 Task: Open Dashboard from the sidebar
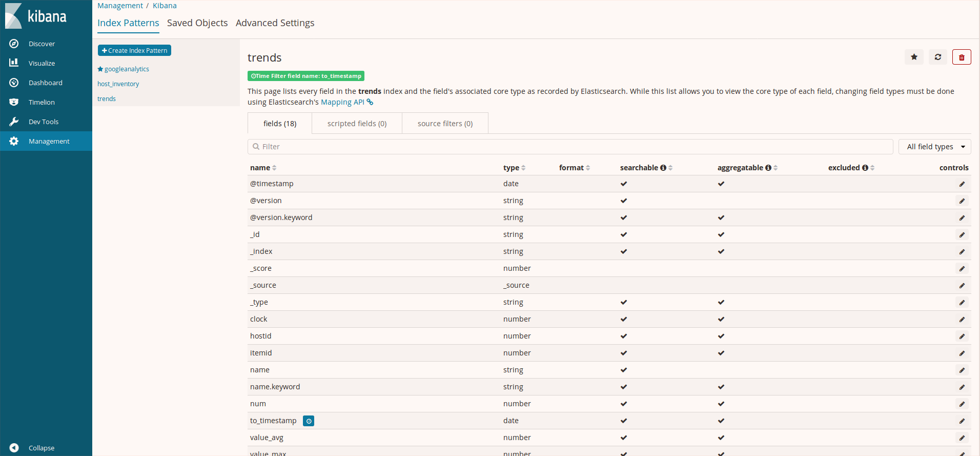click(46, 83)
